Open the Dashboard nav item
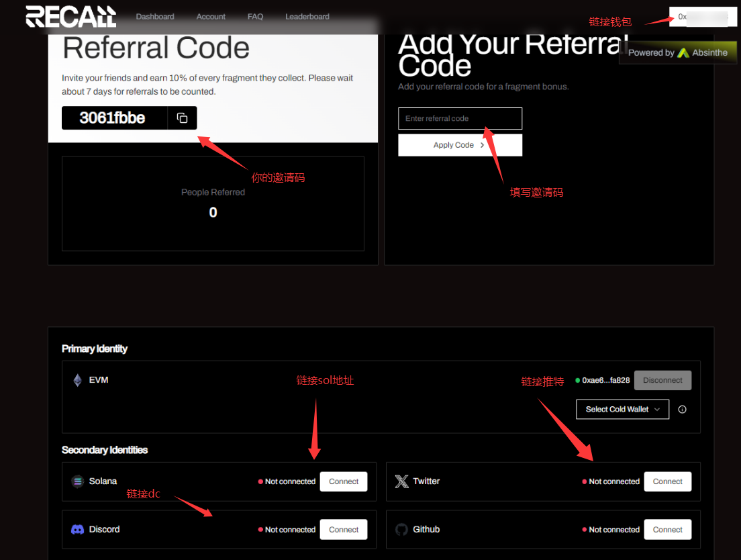Screen dimensions: 741x560 [155, 17]
